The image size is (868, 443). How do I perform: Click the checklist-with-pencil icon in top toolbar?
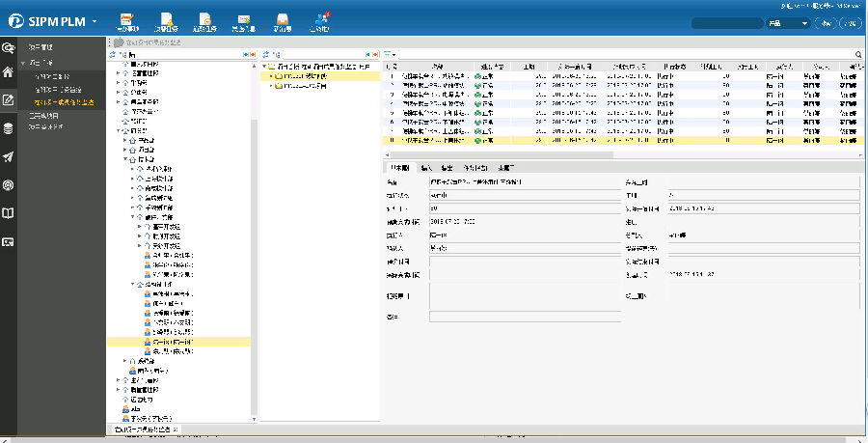tap(127, 18)
